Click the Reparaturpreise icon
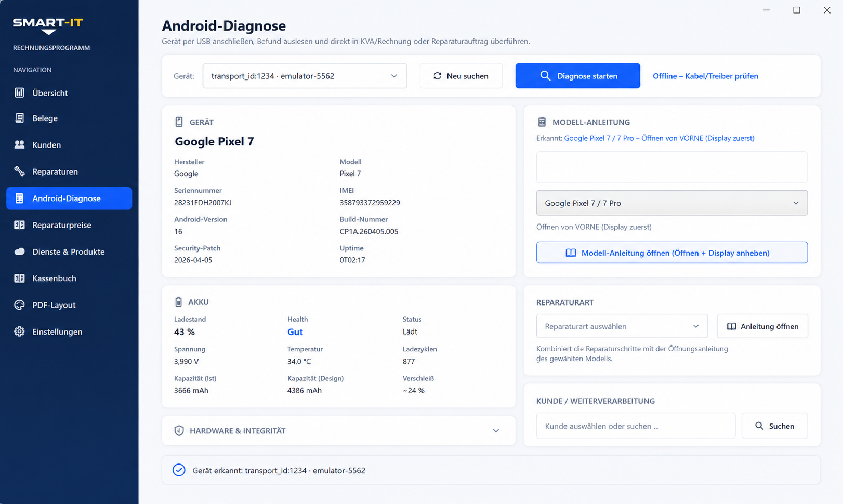843x504 pixels. coord(19,224)
